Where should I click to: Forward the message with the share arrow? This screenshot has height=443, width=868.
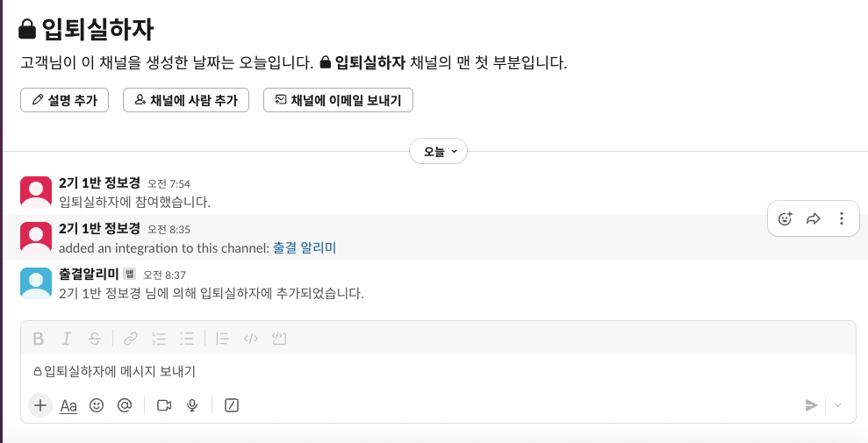(814, 219)
